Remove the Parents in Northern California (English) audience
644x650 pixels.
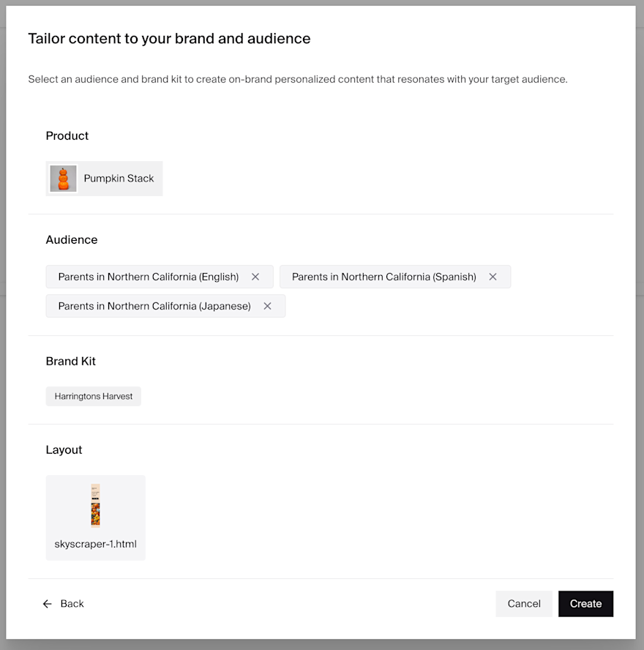[x=255, y=277]
